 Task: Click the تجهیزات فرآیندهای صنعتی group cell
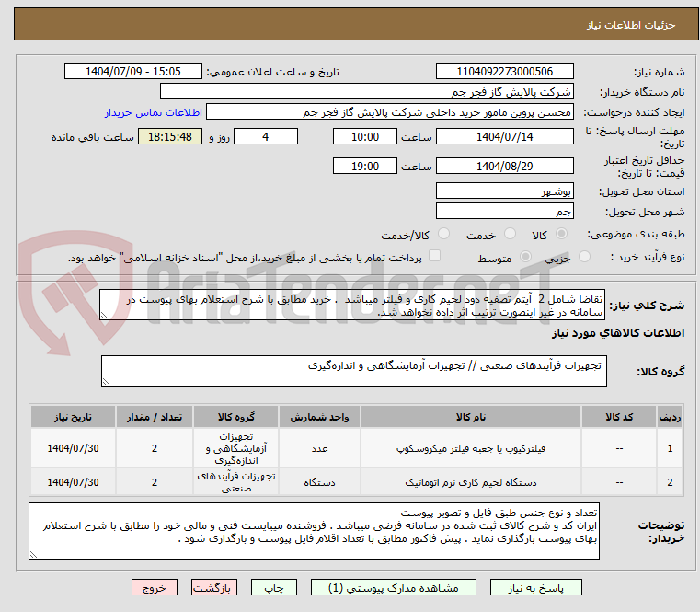pos(236,482)
